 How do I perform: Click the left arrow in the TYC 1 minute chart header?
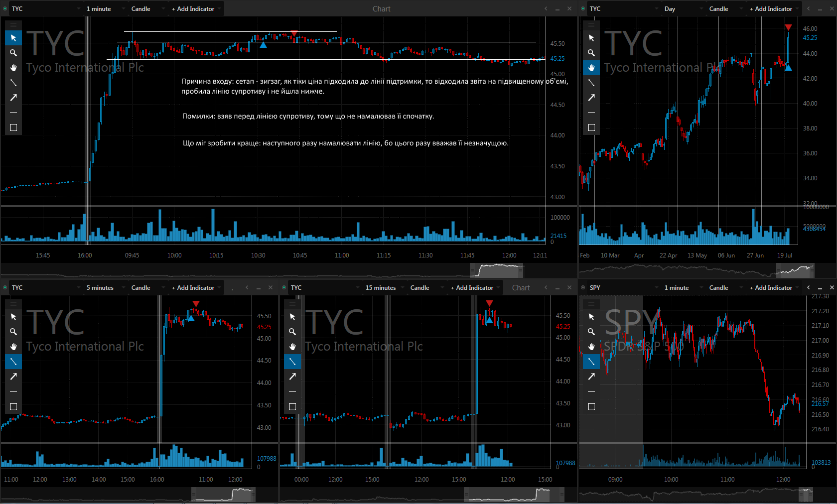tap(546, 9)
